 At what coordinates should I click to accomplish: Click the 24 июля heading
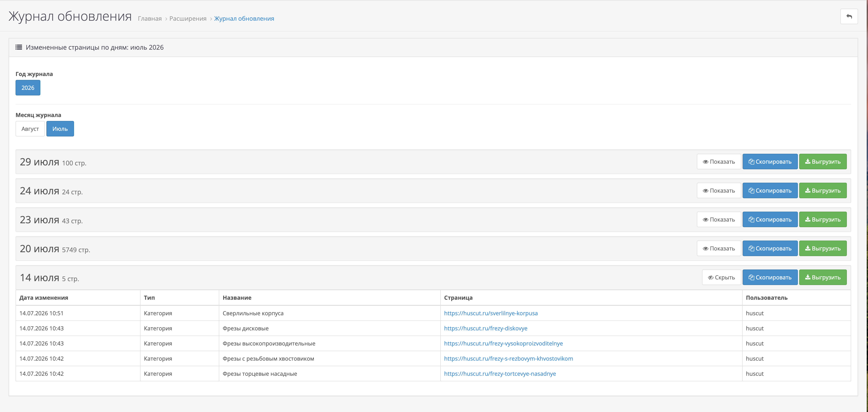click(x=39, y=191)
